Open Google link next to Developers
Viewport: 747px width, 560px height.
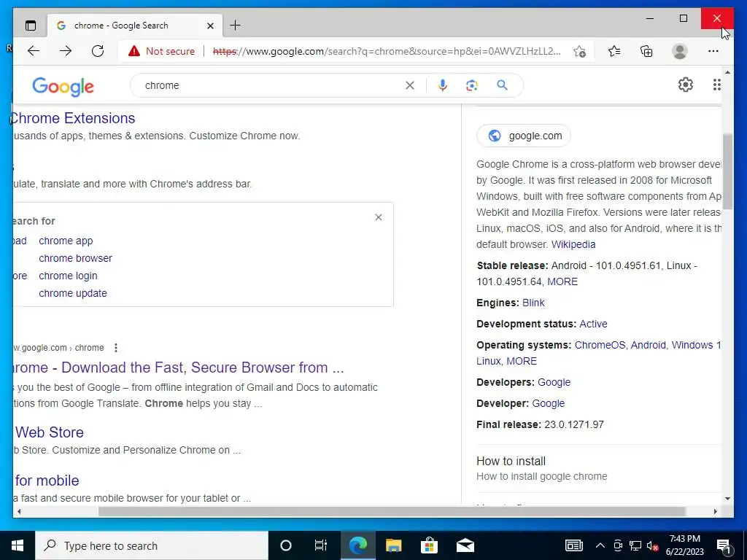coord(554,382)
